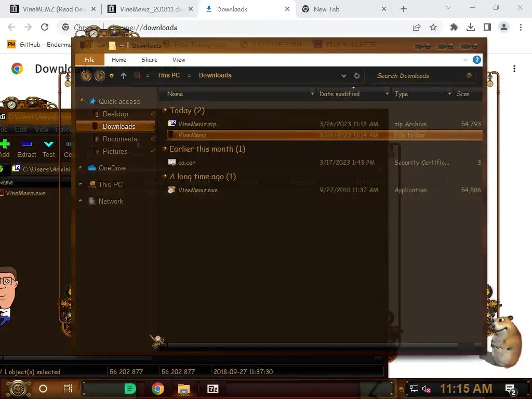Click the Extract button in 7-Zip
The width and height of the screenshot is (532, 399).
click(26, 149)
